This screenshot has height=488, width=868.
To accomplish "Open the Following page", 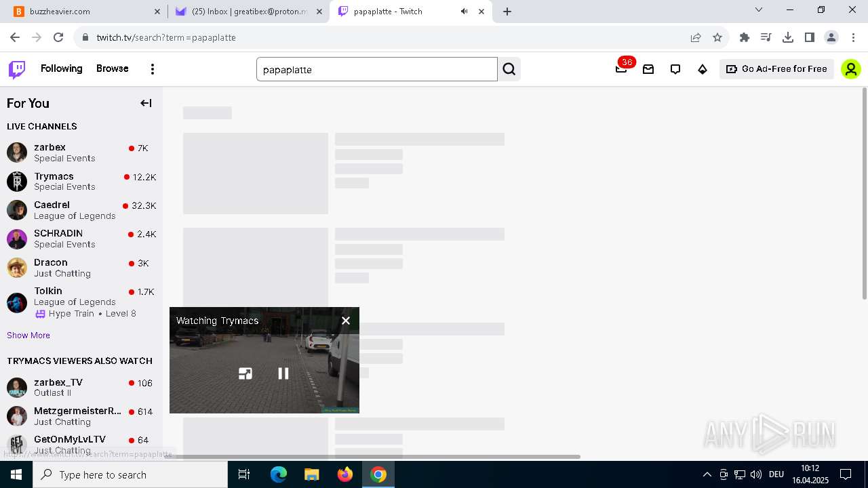I will pyautogui.click(x=61, y=68).
